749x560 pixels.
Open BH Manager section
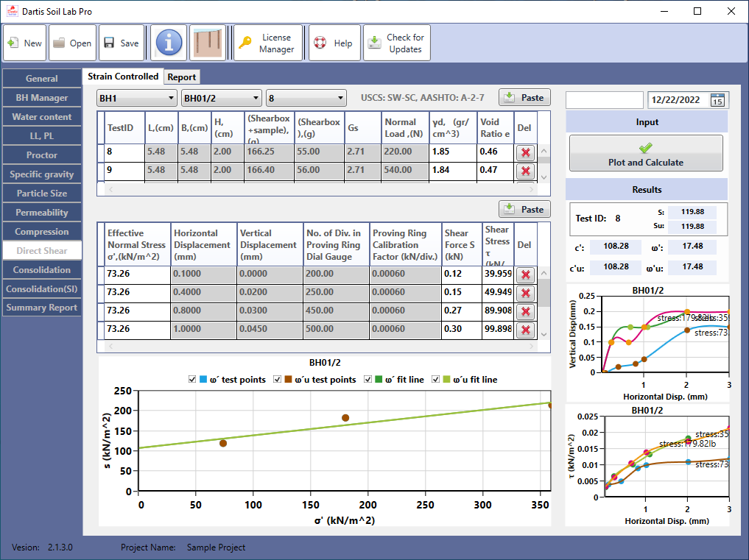41,97
